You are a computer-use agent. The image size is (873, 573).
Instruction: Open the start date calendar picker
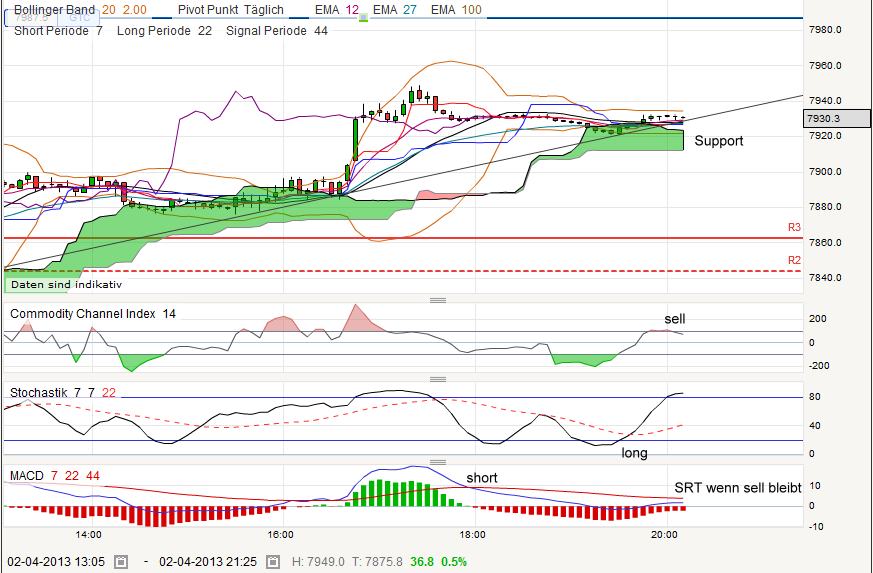click(121, 561)
